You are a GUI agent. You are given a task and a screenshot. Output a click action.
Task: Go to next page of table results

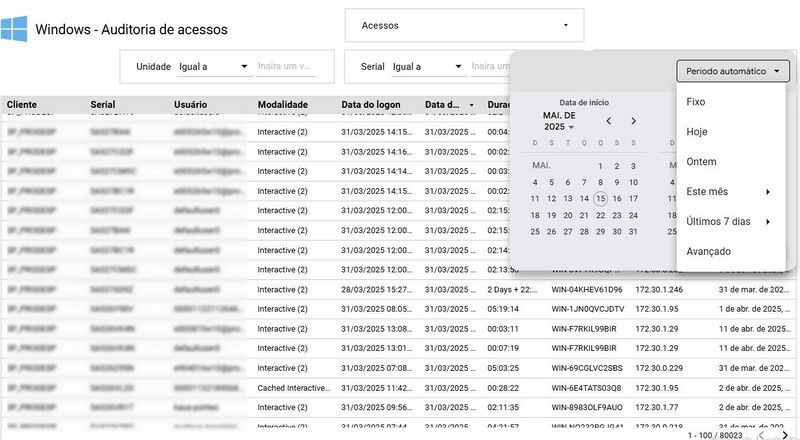(783, 435)
